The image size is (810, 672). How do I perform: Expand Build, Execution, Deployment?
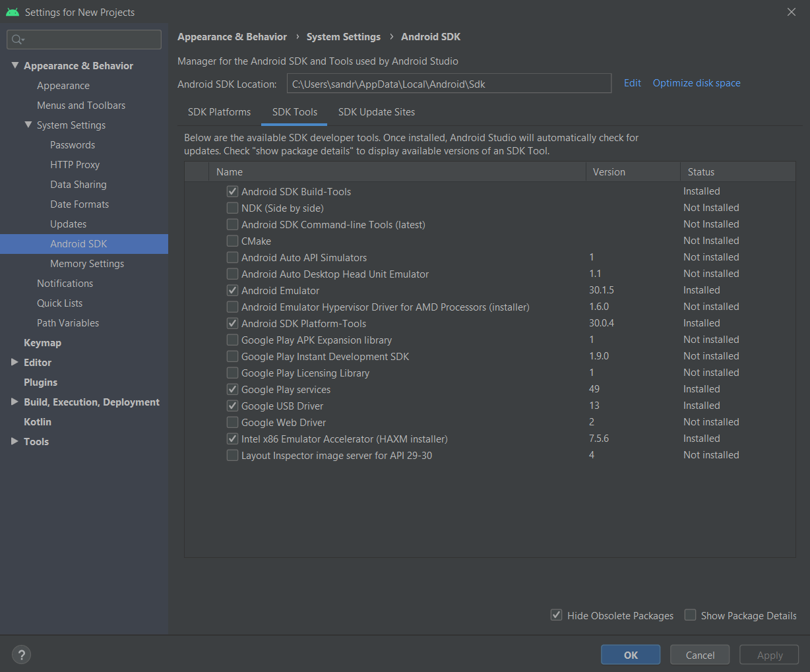click(x=14, y=402)
